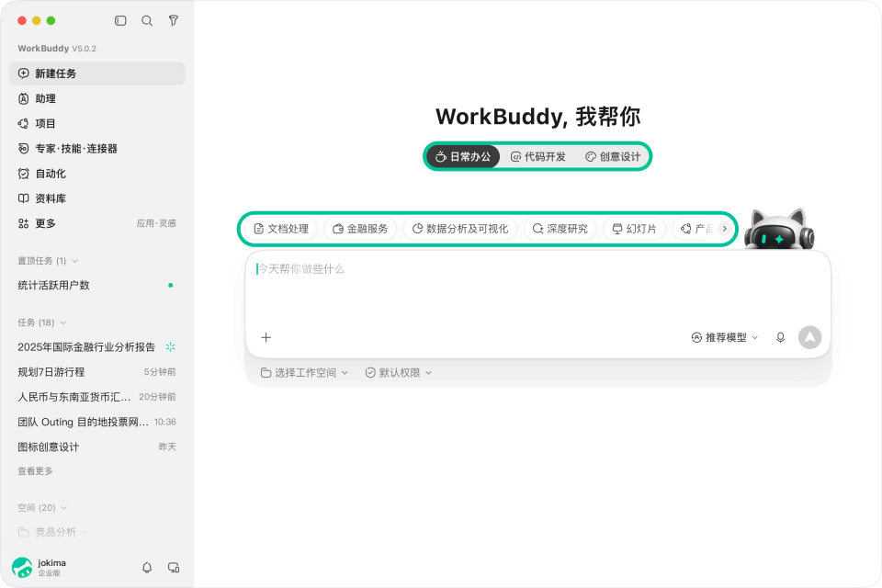Click the device icon beside the bell

(174, 567)
